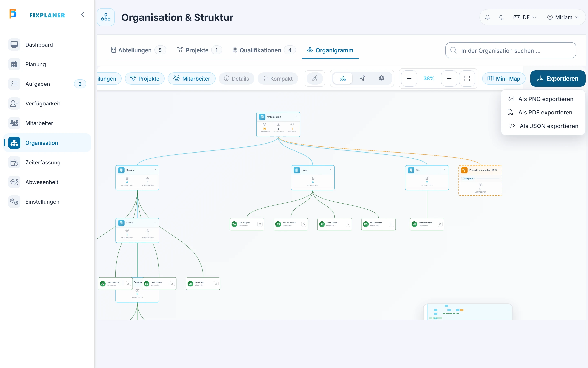This screenshot has height=368, width=588.
Task: Open Aufgaben in the sidebar
Action: [x=47, y=84]
